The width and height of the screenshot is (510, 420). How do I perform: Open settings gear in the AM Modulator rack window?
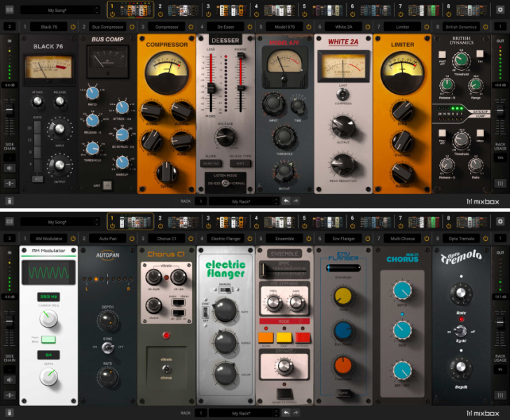point(500,221)
